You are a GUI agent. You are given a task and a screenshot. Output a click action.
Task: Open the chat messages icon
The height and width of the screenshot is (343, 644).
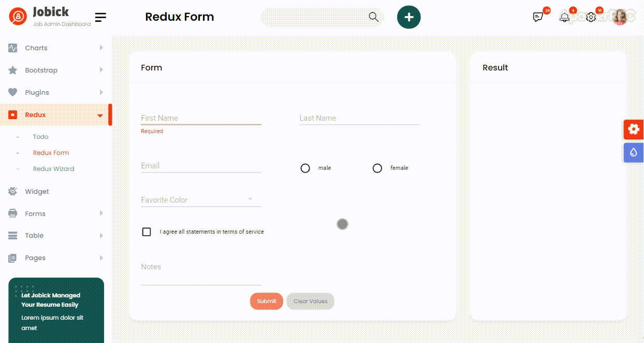pos(538,17)
